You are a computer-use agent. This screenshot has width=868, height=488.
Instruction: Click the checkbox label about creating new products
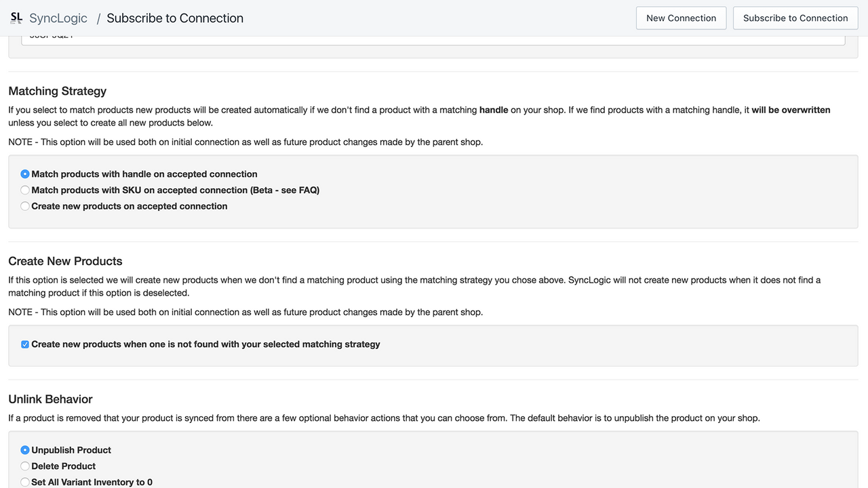point(206,344)
